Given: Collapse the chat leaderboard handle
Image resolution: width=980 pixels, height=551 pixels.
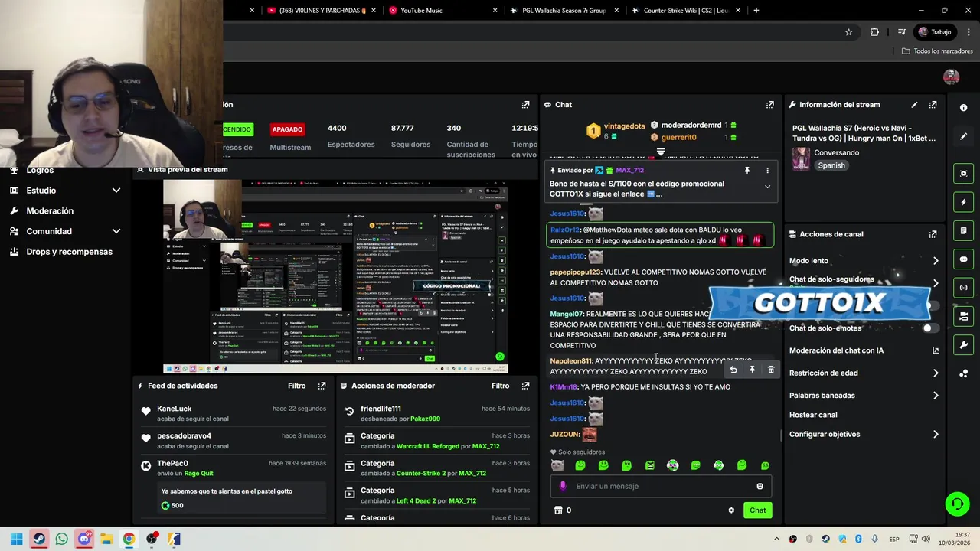Looking at the screenshot, I should [661, 152].
